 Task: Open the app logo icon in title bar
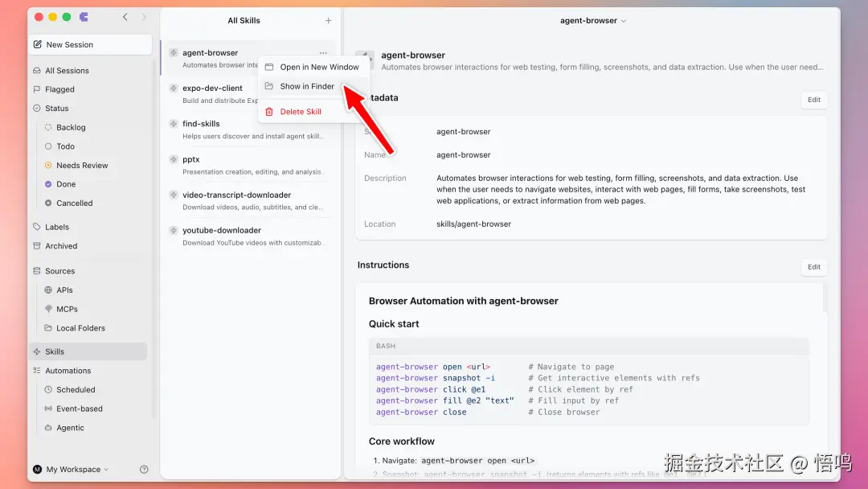pyautogui.click(x=84, y=17)
